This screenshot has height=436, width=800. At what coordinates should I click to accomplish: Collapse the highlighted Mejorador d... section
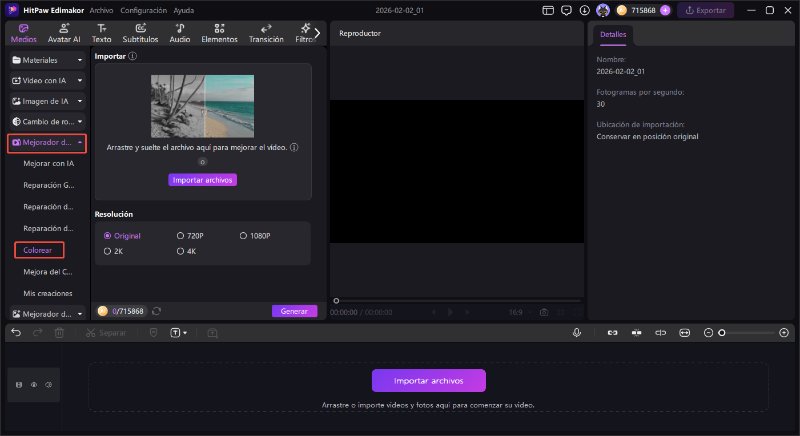click(x=47, y=143)
